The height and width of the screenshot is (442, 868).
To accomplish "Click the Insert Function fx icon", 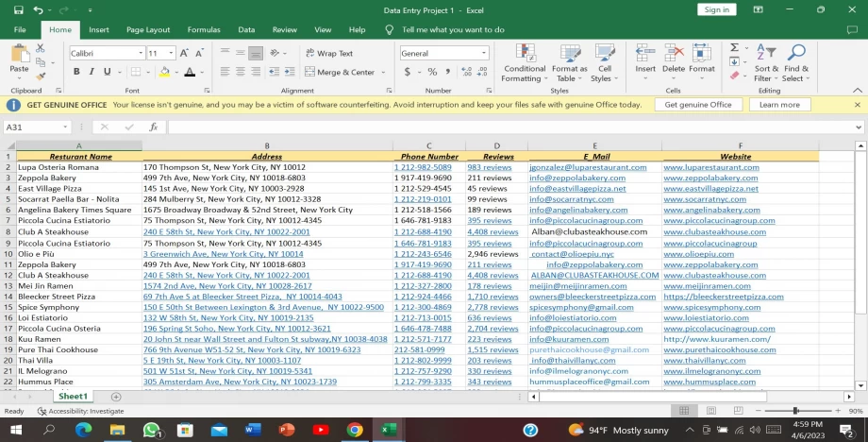I will pos(153,127).
